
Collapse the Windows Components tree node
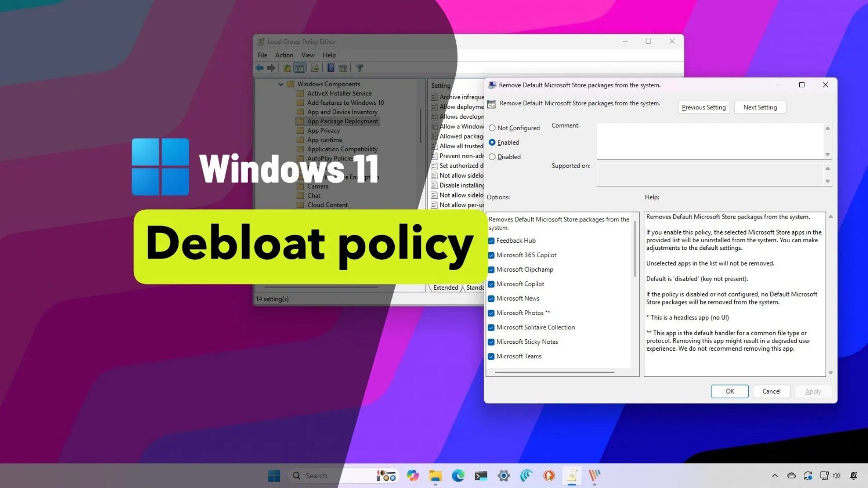pyautogui.click(x=281, y=84)
